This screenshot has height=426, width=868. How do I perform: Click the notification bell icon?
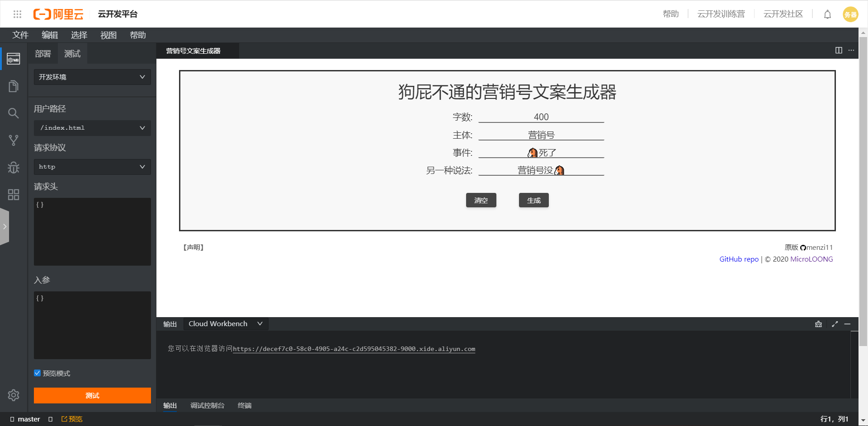click(827, 14)
